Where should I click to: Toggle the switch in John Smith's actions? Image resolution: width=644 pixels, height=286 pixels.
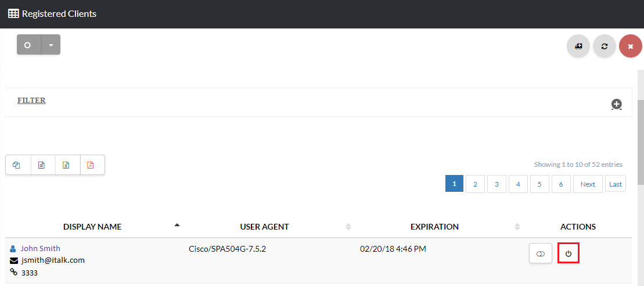click(x=541, y=254)
